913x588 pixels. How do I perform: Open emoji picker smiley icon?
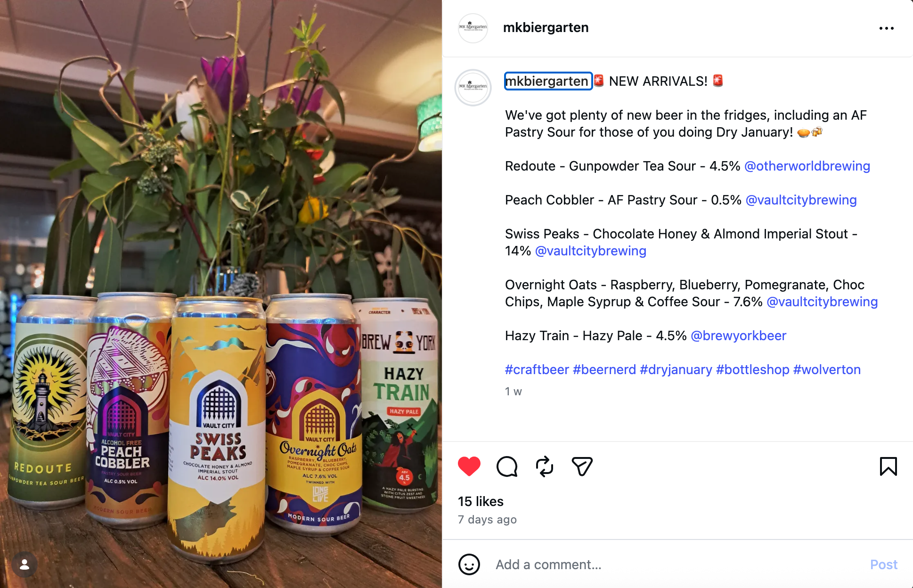(x=469, y=564)
